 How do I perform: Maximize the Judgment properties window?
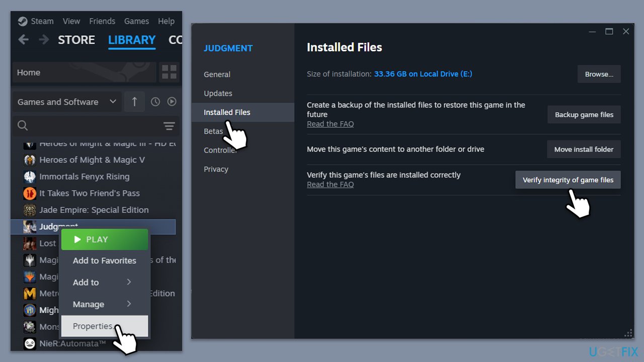pyautogui.click(x=609, y=31)
